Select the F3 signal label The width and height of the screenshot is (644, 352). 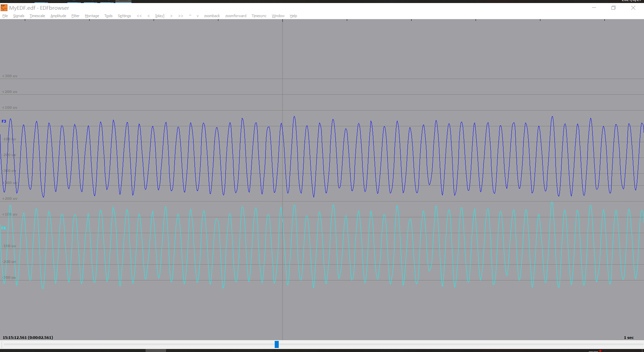tap(4, 121)
